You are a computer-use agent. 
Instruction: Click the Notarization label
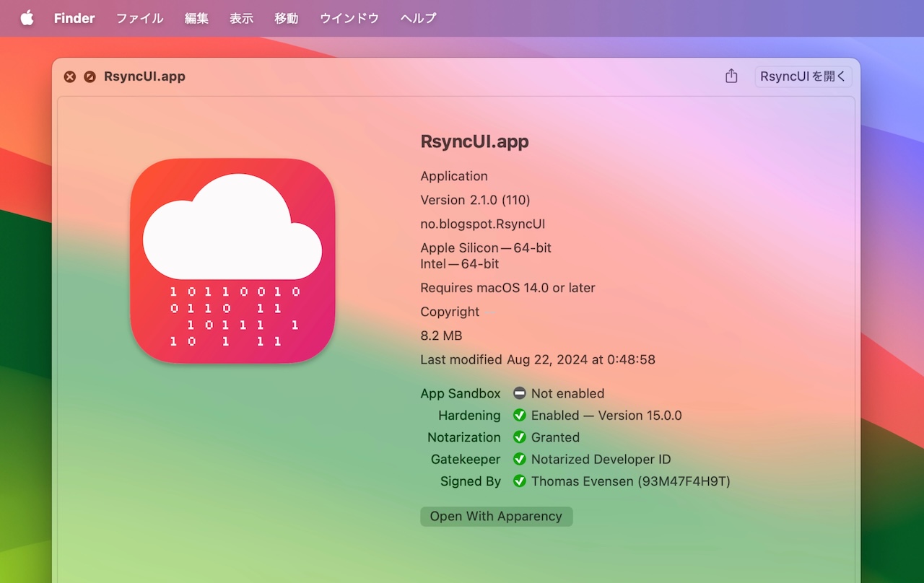coord(464,437)
